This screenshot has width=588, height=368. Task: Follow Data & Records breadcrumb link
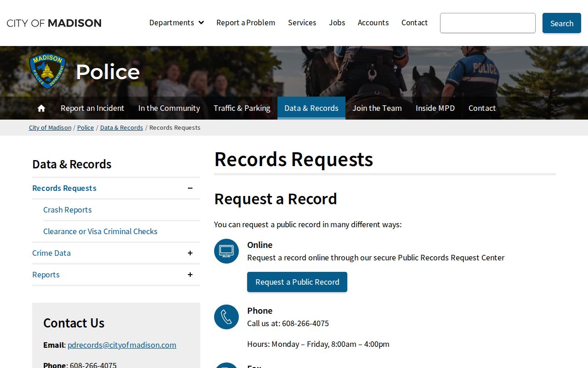(x=121, y=127)
